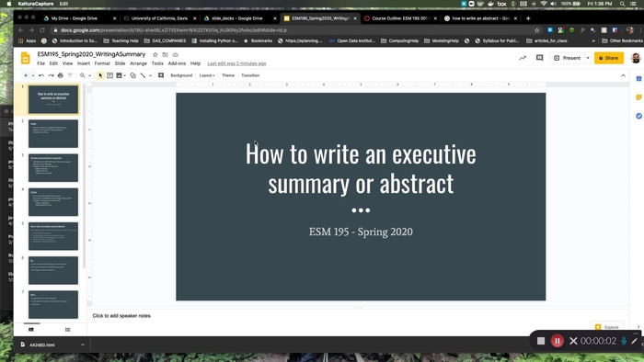Open the Slide menu
644x362 pixels.
(x=120, y=63)
